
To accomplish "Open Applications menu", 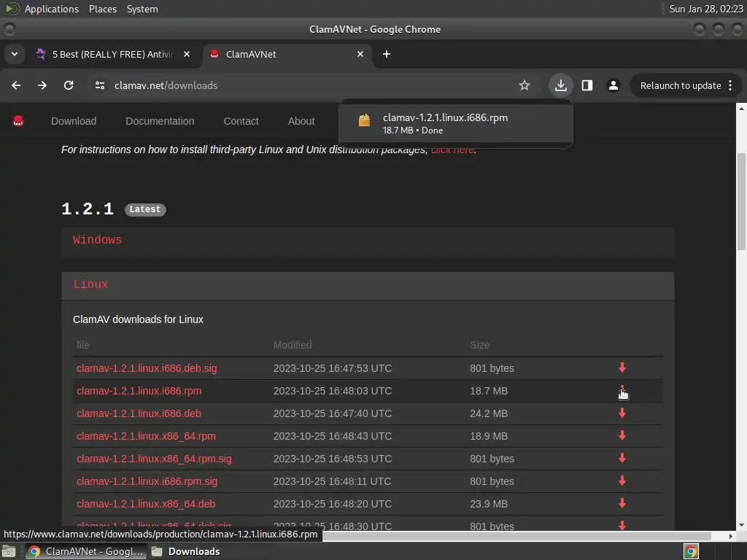I will (52, 9).
